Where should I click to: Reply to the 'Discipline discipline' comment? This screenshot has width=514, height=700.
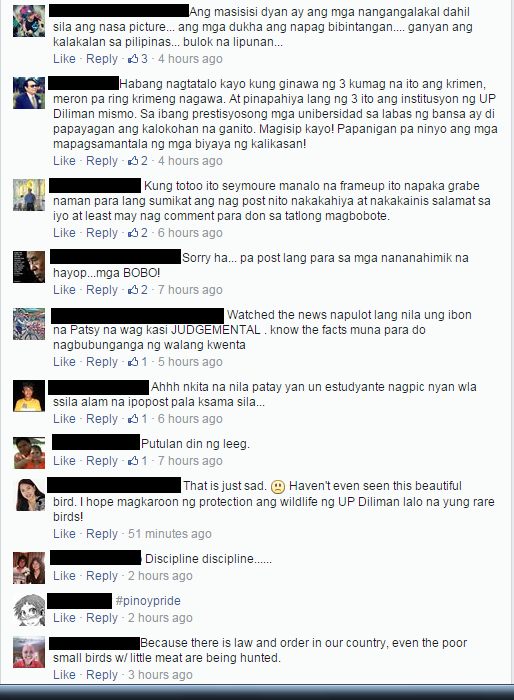(102, 575)
